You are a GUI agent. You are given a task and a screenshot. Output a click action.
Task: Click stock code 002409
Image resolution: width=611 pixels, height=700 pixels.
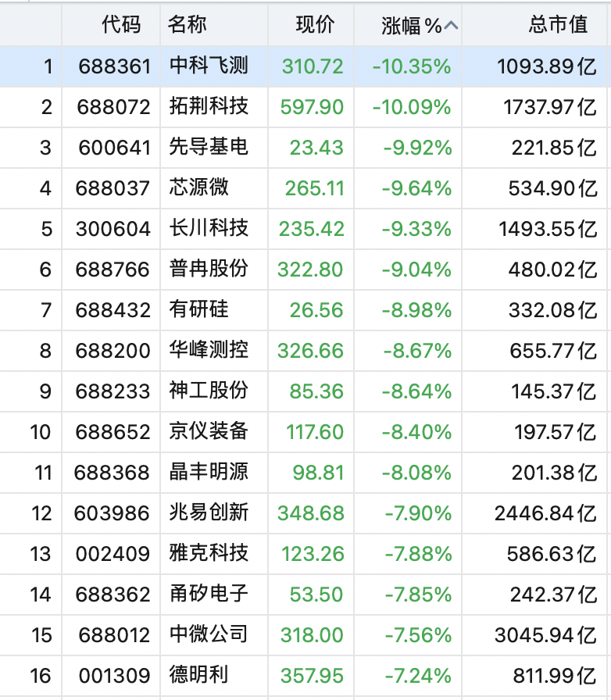pyautogui.click(x=113, y=555)
